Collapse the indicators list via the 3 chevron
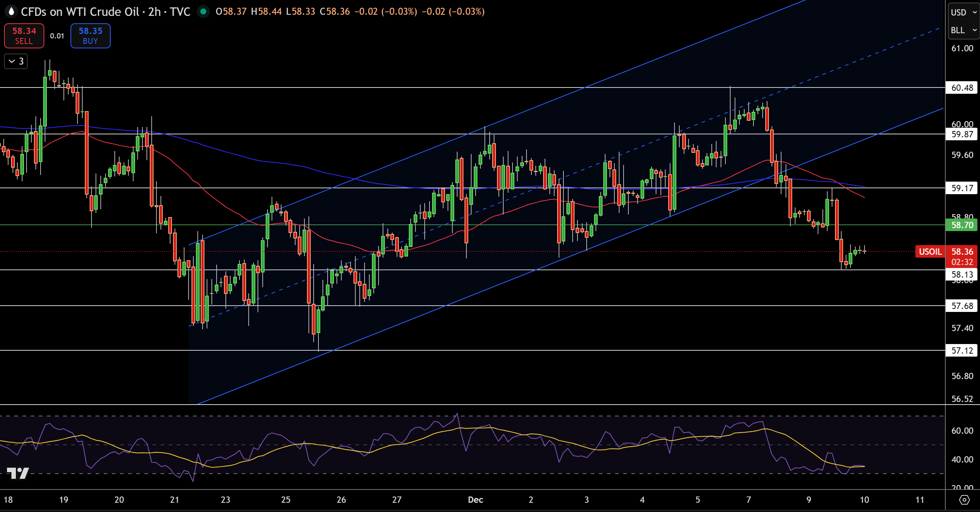Screen dimensions: 980x512 [x=15, y=61]
